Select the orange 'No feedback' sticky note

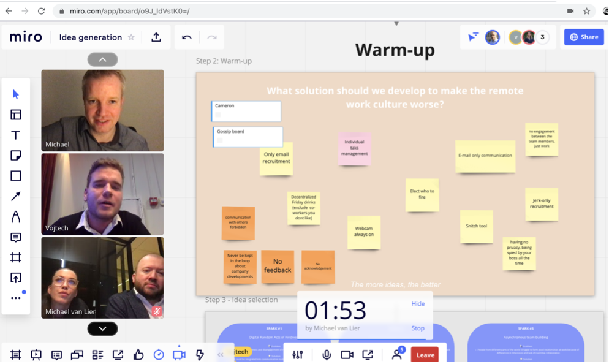tap(278, 267)
